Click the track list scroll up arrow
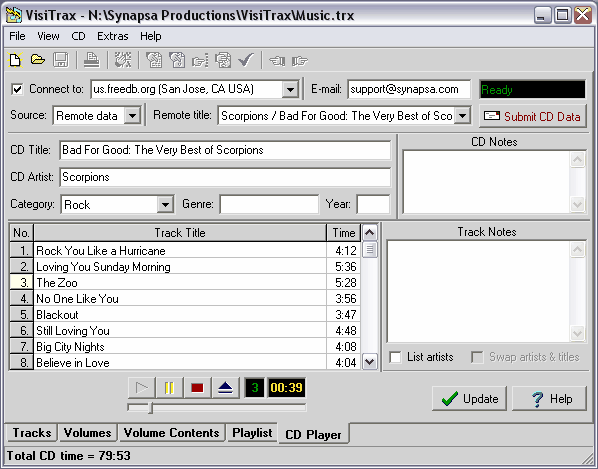 click(x=370, y=232)
